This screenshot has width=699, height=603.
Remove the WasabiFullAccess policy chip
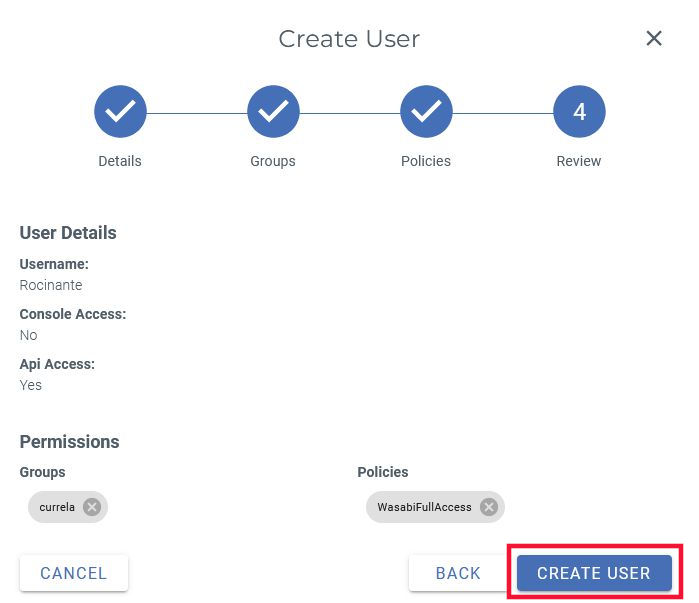488,507
